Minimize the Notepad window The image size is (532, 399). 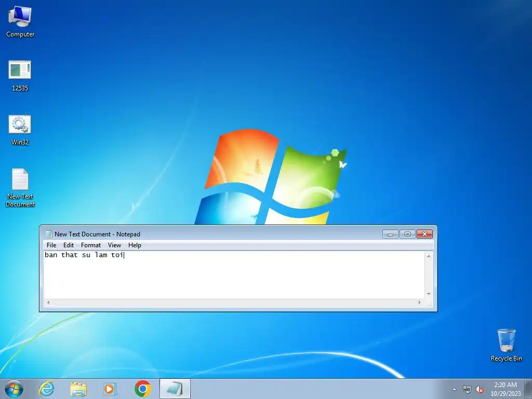(x=390, y=234)
